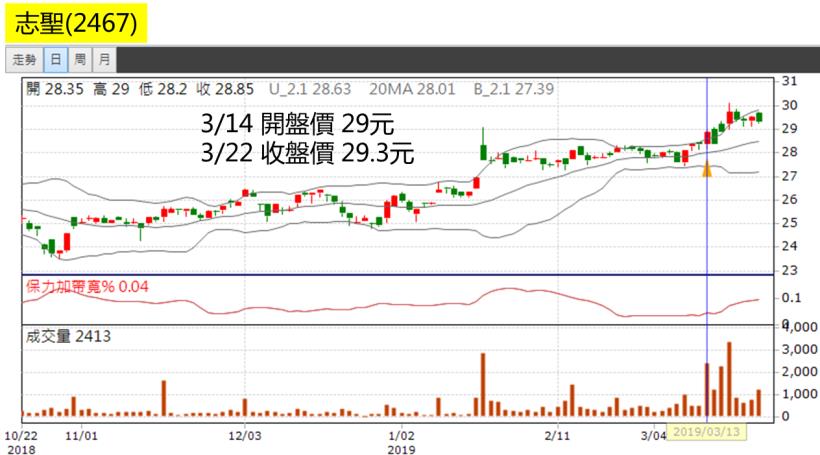
Task: Click the 12/03 date axis label
Action: [x=244, y=436]
